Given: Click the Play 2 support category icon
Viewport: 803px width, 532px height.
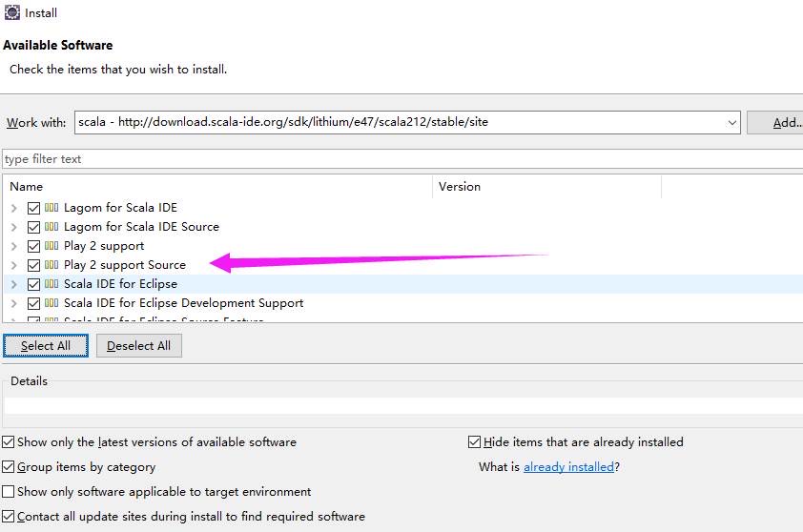Looking at the screenshot, I should click(x=51, y=246).
